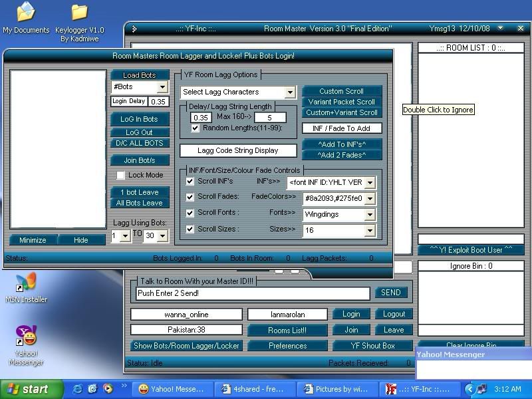
Task: Click D/C ALL BOTS button
Action: point(140,143)
